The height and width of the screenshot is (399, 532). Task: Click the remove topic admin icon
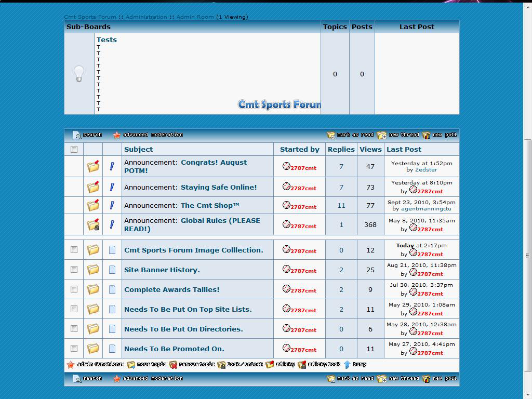[x=173, y=365]
